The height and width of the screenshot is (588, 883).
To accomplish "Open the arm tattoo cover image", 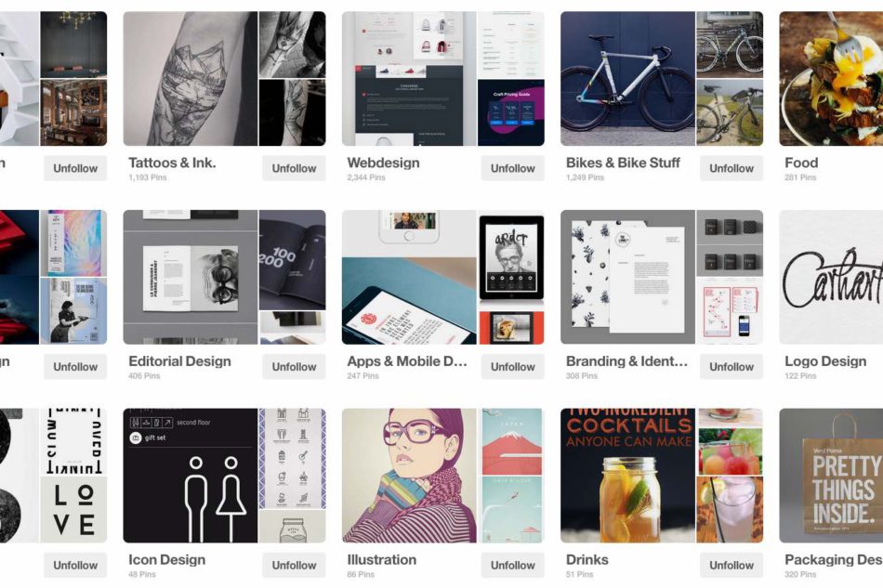I will pos(191,79).
